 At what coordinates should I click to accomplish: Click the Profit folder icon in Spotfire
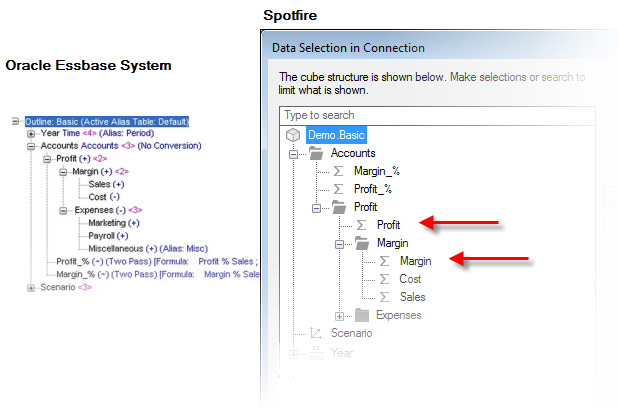coord(339,207)
